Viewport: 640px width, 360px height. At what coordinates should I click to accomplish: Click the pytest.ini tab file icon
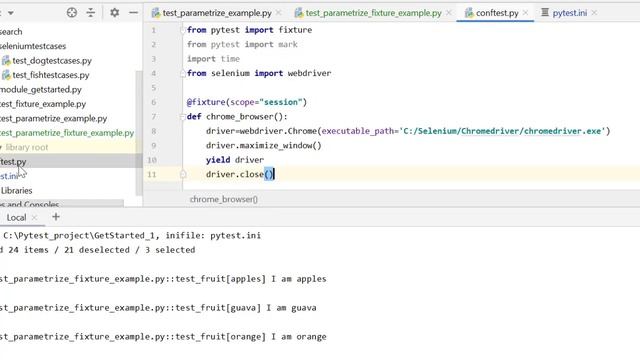pos(545,13)
